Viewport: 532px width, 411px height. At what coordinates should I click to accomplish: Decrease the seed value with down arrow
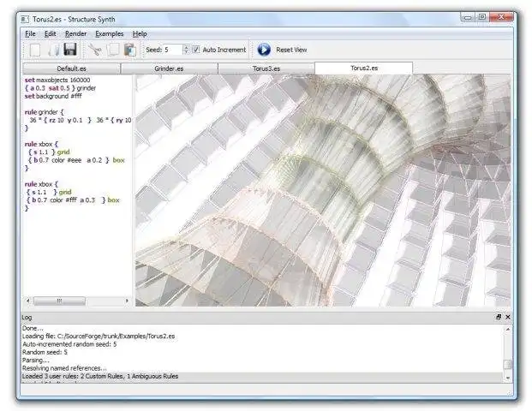click(x=186, y=52)
